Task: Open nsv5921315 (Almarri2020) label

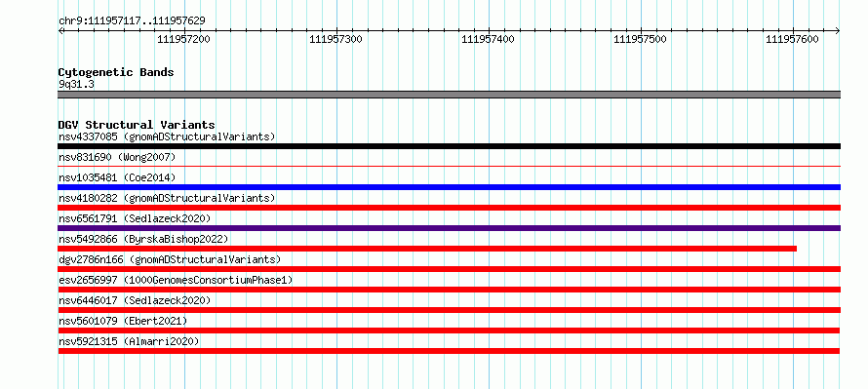Action: pos(129,341)
